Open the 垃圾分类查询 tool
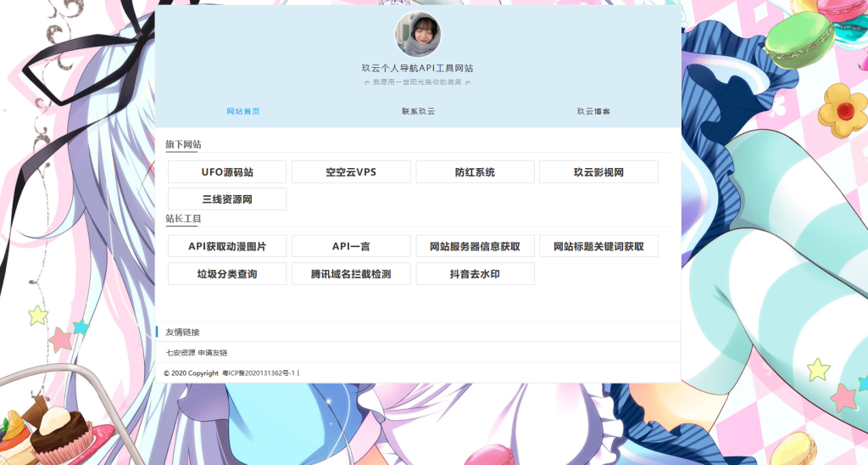The width and height of the screenshot is (868, 465). (227, 274)
